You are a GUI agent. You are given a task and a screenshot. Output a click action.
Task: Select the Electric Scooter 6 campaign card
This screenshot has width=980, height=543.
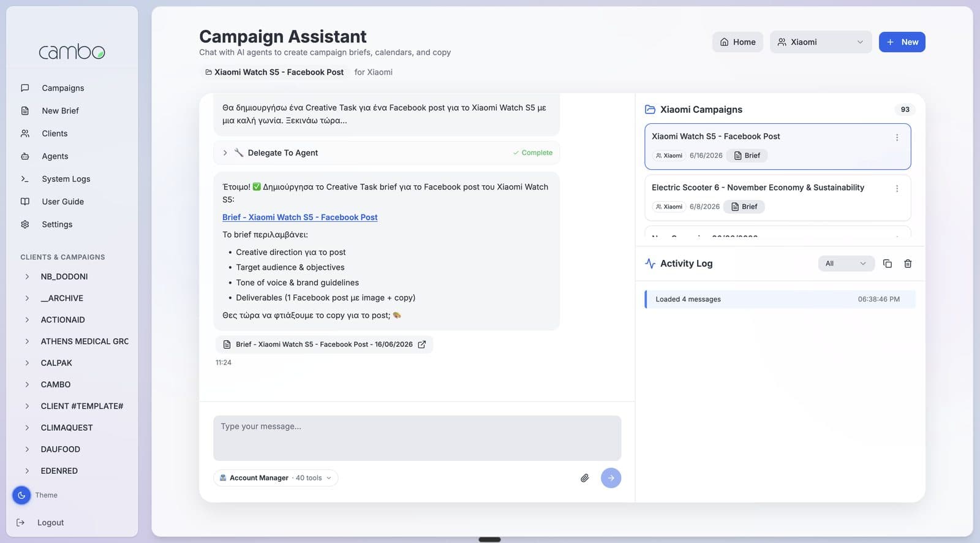[778, 197]
